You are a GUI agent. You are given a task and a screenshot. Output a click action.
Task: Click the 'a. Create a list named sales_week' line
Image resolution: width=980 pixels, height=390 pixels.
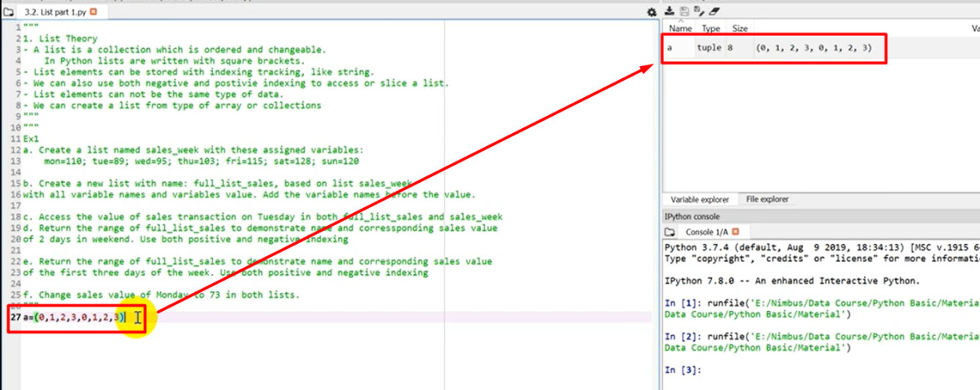pyautogui.click(x=193, y=150)
